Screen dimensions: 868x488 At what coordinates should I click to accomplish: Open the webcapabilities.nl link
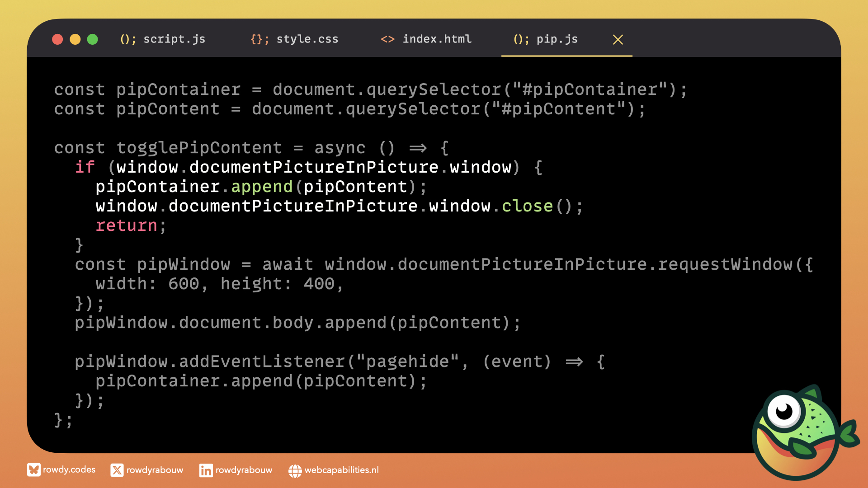coord(341,470)
